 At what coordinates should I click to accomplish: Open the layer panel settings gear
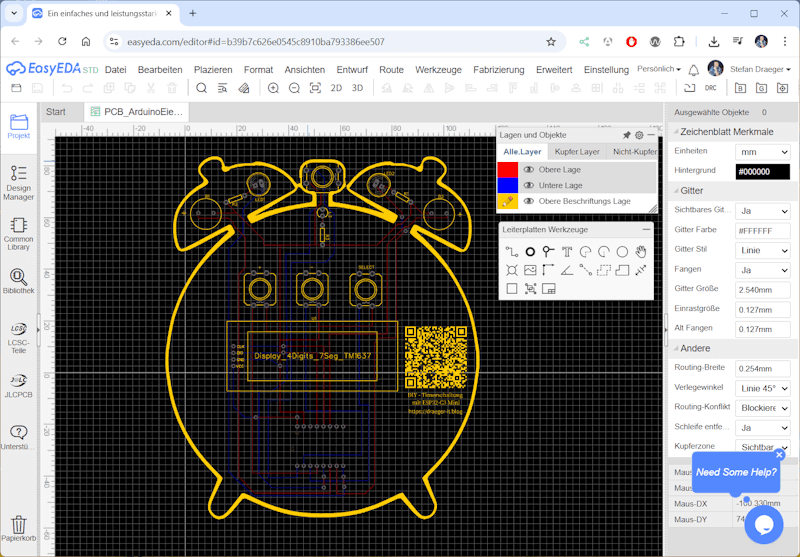639,135
